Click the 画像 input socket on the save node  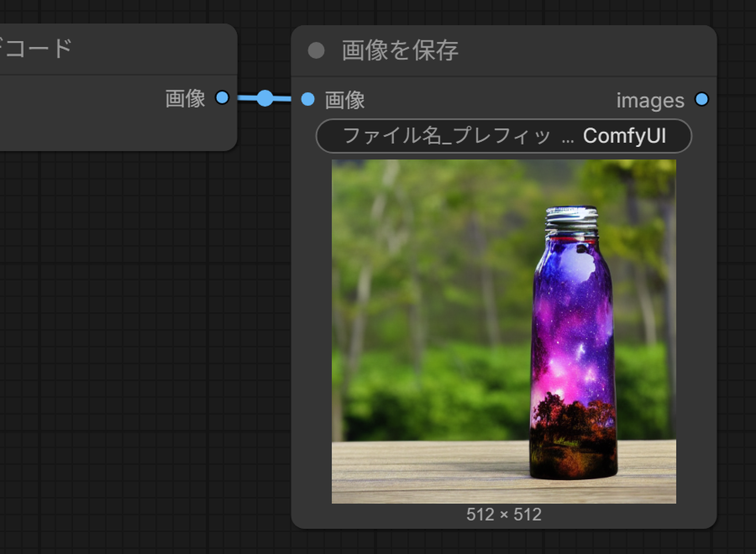[308, 99]
